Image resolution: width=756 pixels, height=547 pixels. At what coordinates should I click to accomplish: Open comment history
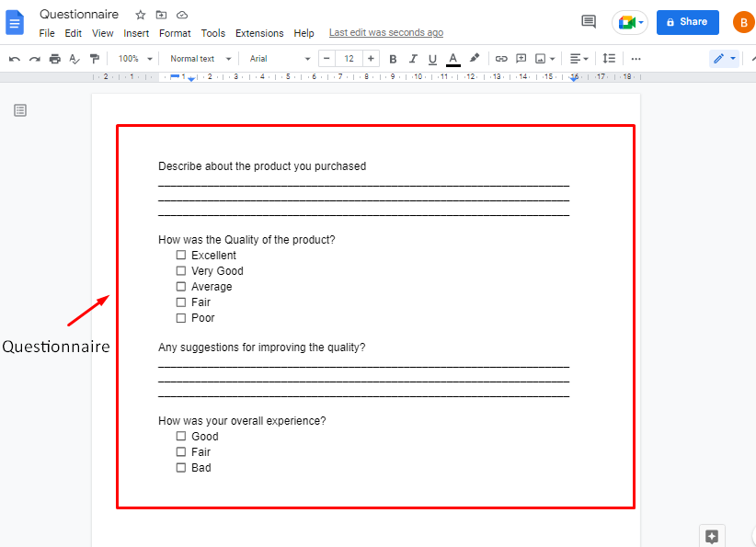tap(589, 22)
